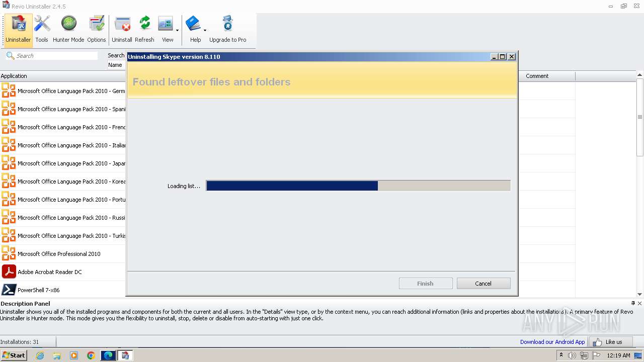Select Microsoft Office Language Pack 2010 - Spanish

(x=63, y=109)
